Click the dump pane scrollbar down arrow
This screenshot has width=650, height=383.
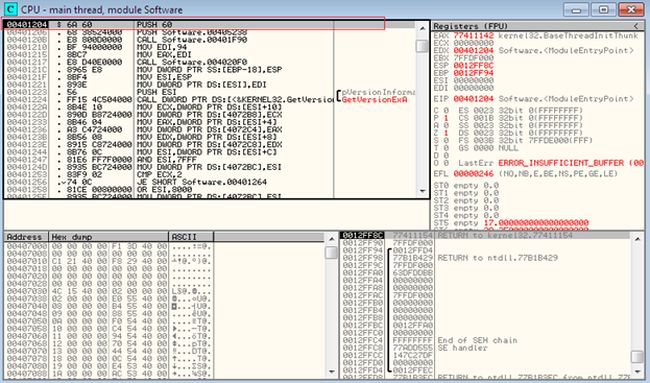pyautogui.click(x=331, y=371)
